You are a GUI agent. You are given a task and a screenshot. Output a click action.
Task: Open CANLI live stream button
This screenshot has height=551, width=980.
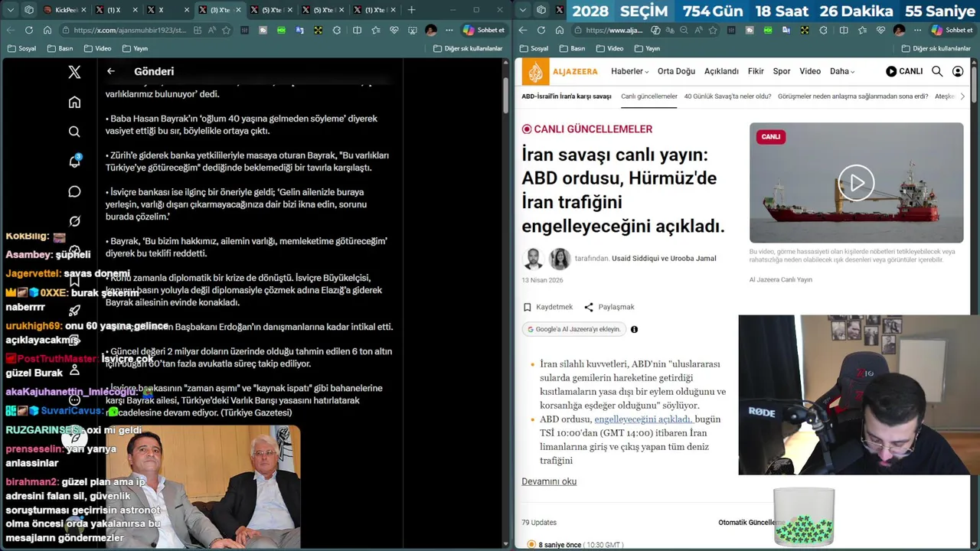click(x=904, y=71)
